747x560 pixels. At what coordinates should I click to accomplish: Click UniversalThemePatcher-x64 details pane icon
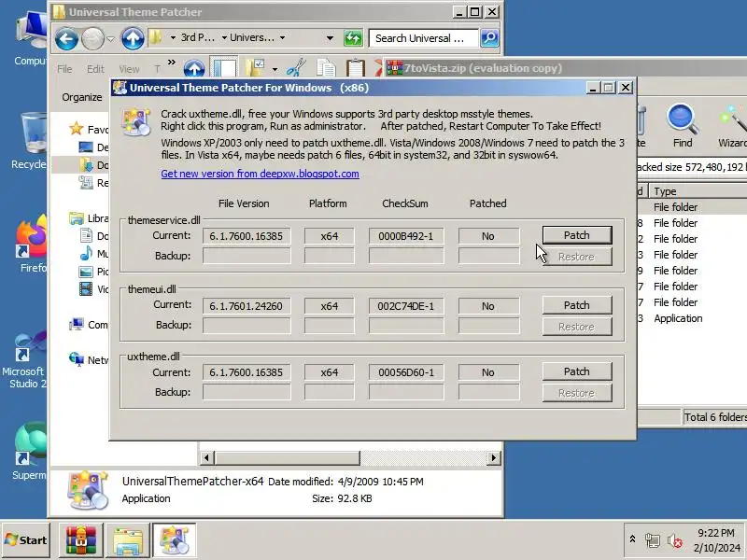pyautogui.click(x=87, y=490)
